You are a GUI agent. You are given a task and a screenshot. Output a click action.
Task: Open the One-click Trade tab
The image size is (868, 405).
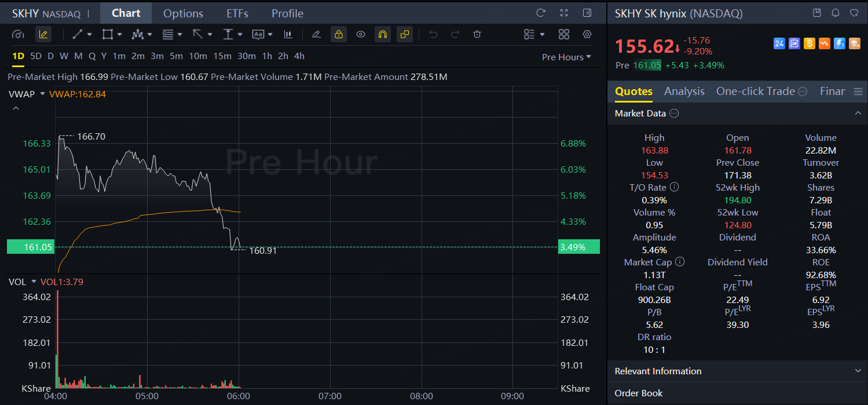point(756,91)
